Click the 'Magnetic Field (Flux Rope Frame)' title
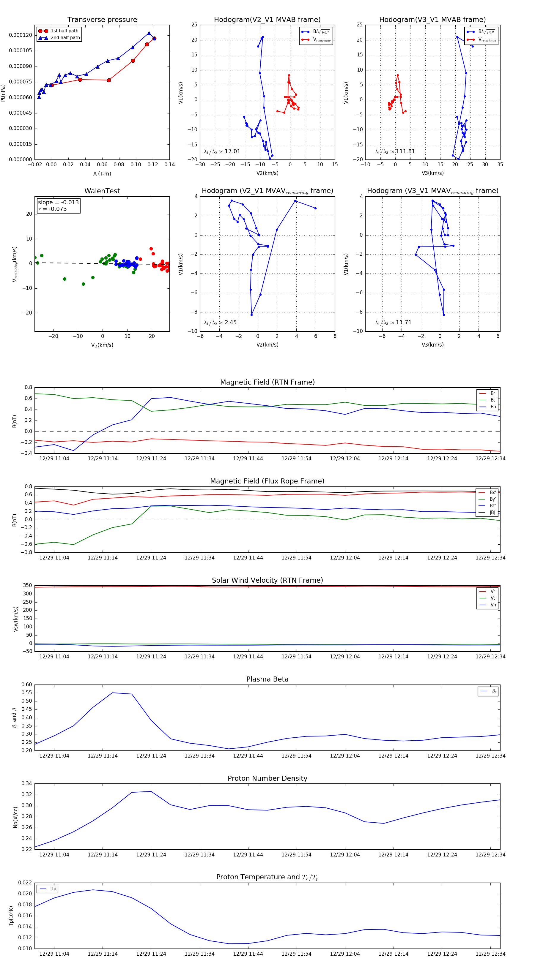Screen dimensions: 535x980 pos(267,481)
